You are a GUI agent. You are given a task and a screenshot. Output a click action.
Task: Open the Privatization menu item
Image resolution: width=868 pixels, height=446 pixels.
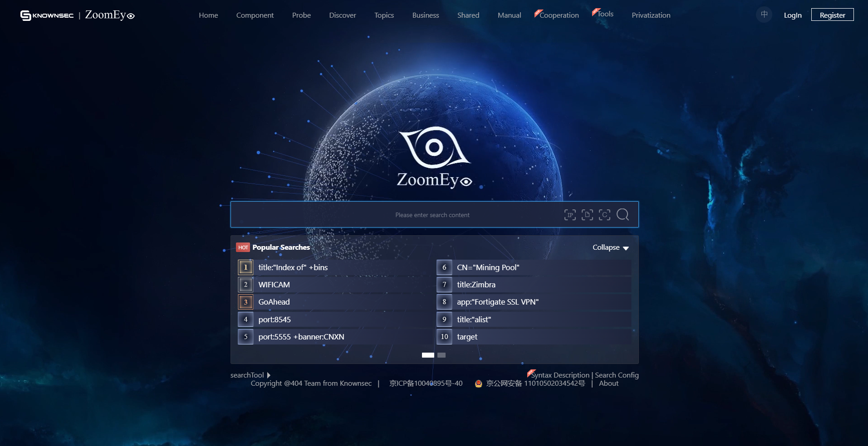[x=651, y=15]
